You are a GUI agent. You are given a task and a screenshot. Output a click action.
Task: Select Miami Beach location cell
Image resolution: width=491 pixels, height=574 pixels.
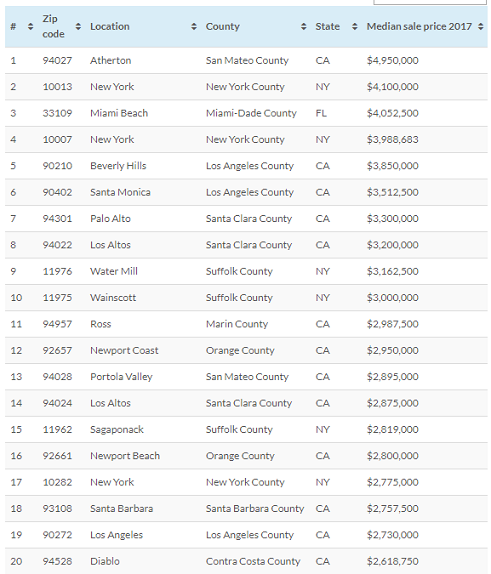point(119,113)
